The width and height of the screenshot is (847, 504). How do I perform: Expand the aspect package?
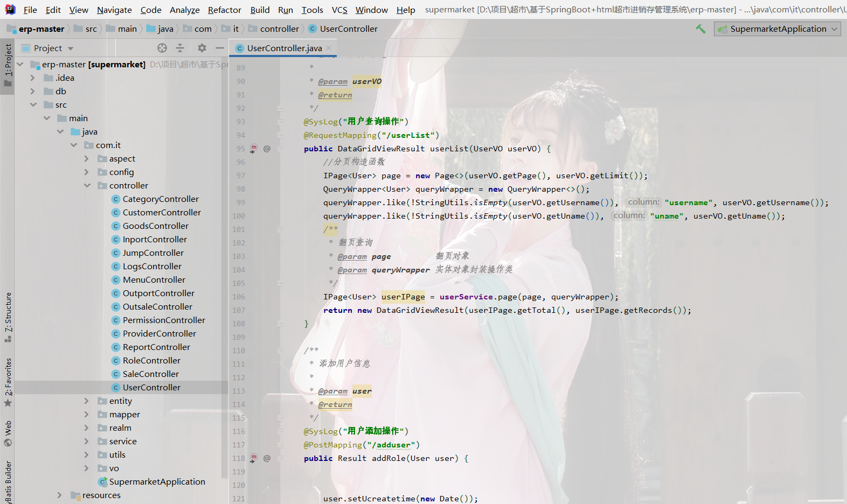point(87,158)
